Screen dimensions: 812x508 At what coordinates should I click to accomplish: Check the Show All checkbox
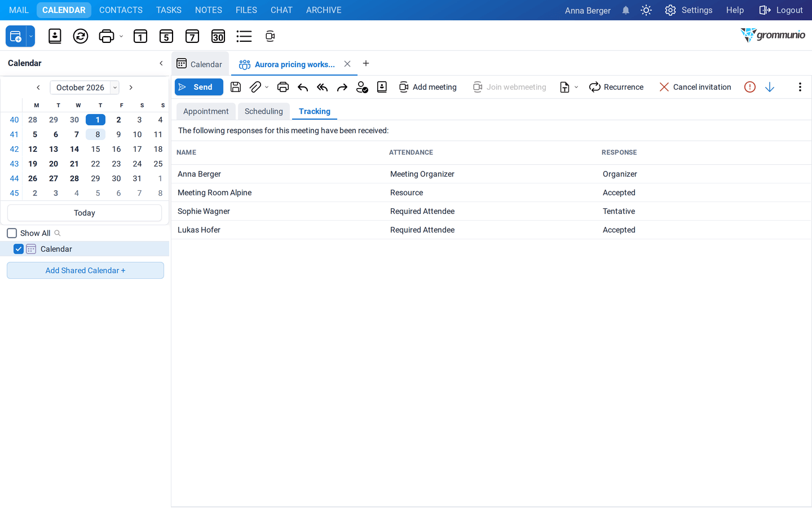12,233
